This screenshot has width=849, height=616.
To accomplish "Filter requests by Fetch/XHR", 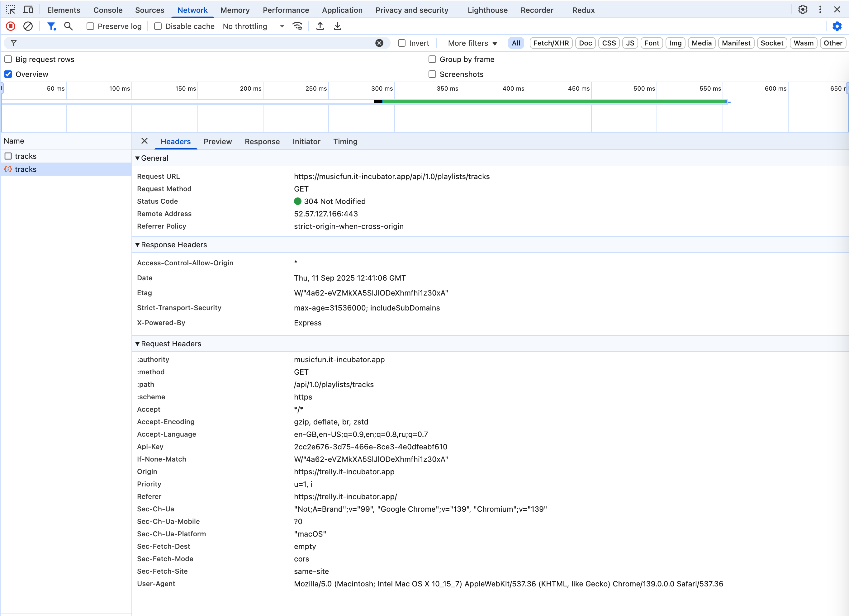I will tap(551, 43).
